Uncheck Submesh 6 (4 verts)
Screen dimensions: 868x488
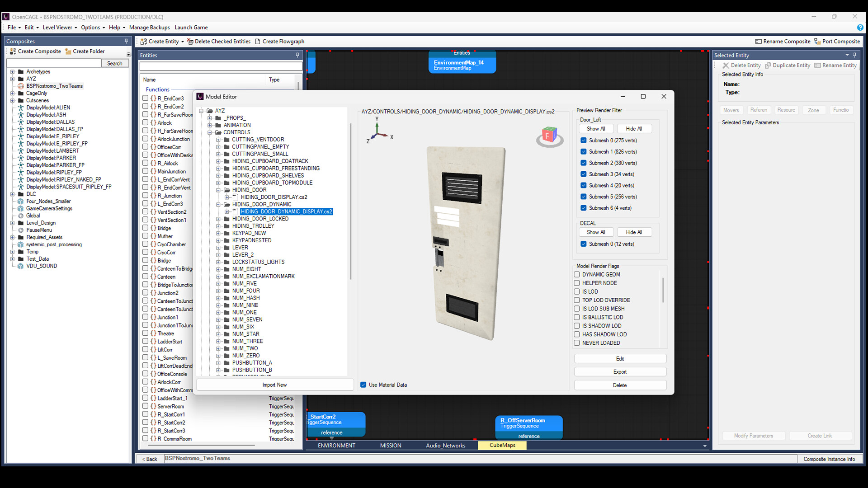[584, 208]
